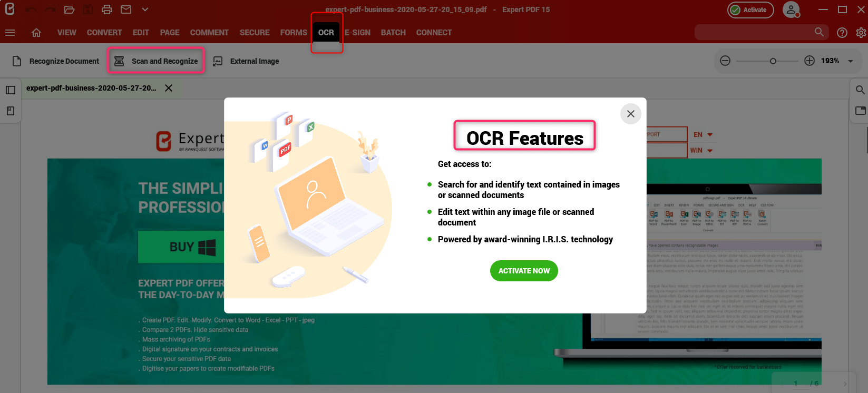Choose Scan and Recognize
The height and width of the screenshot is (393, 868).
[157, 61]
